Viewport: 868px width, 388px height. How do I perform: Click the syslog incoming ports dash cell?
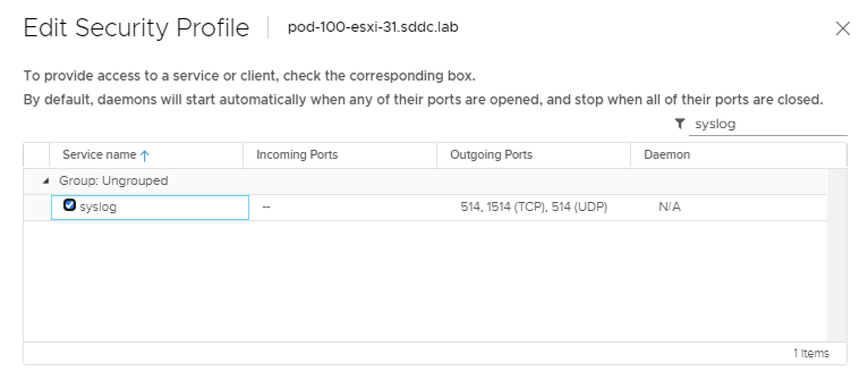coord(266,208)
